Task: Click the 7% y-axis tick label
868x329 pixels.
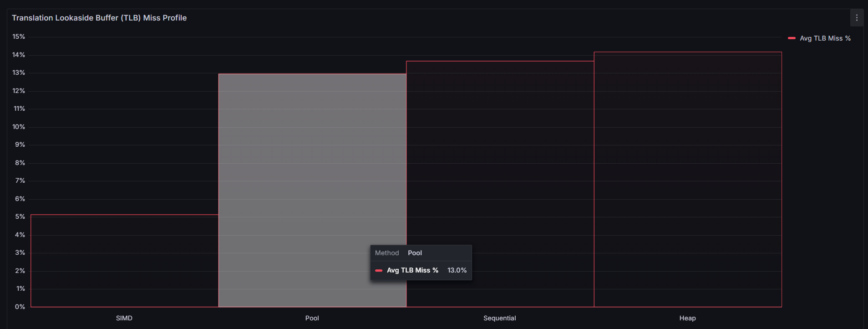Action: coord(20,180)
